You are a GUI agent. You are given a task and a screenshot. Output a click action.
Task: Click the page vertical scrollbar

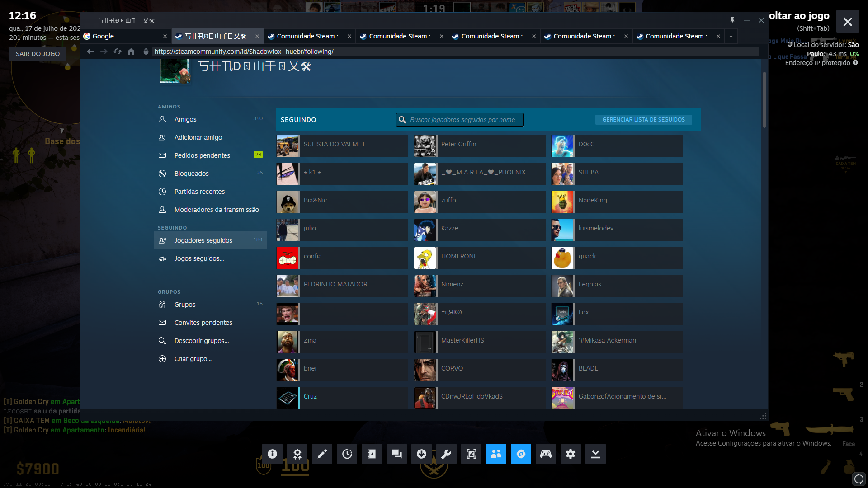764,99
